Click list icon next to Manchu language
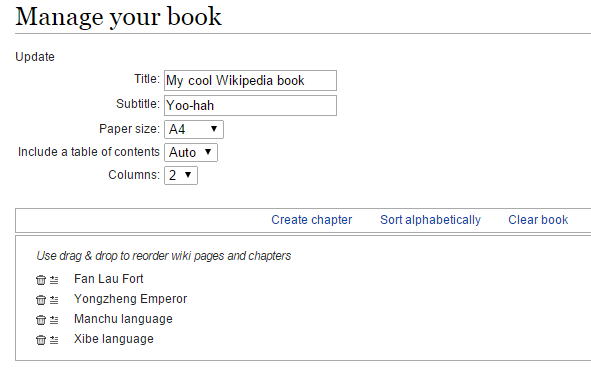Screen dimensions: 591x371 click(54, 320)
